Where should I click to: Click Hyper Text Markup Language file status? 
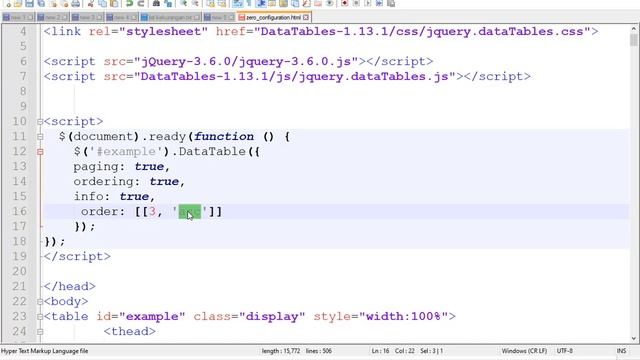coord(44,351)
